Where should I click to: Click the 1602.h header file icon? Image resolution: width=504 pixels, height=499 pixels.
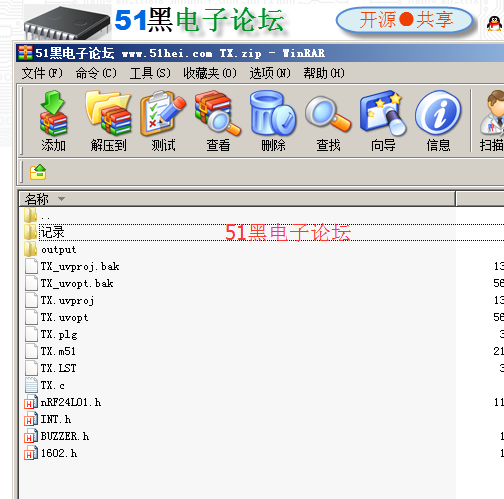[x=31, y=453]
